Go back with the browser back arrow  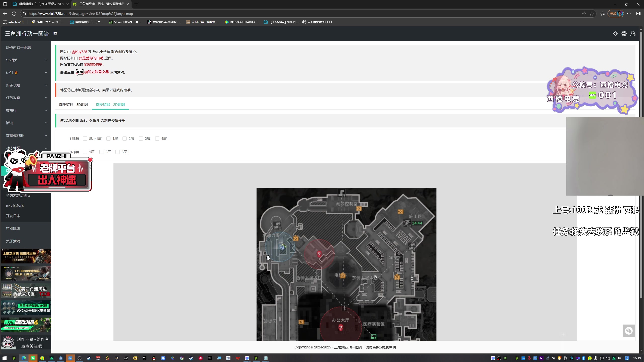[x=5, y=14]
